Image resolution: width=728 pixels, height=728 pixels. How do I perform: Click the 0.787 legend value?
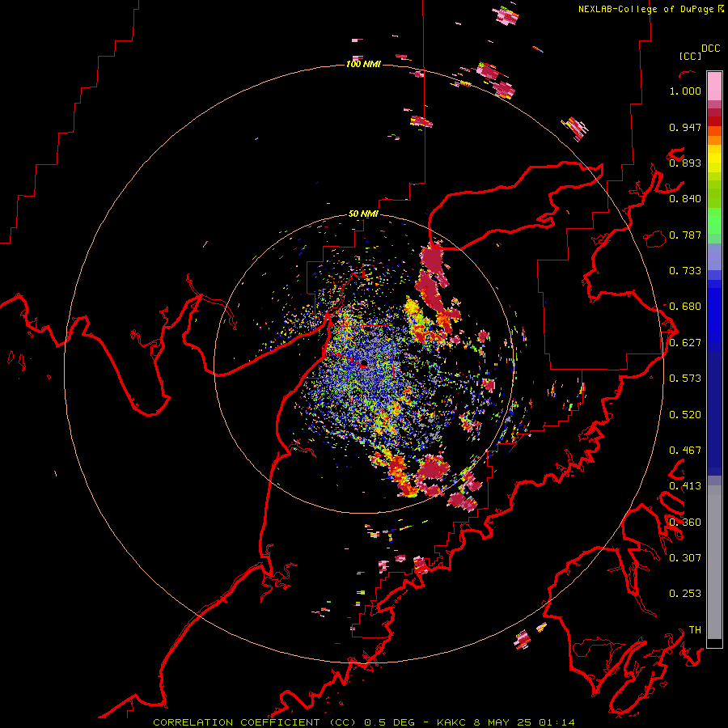(685, 235)
